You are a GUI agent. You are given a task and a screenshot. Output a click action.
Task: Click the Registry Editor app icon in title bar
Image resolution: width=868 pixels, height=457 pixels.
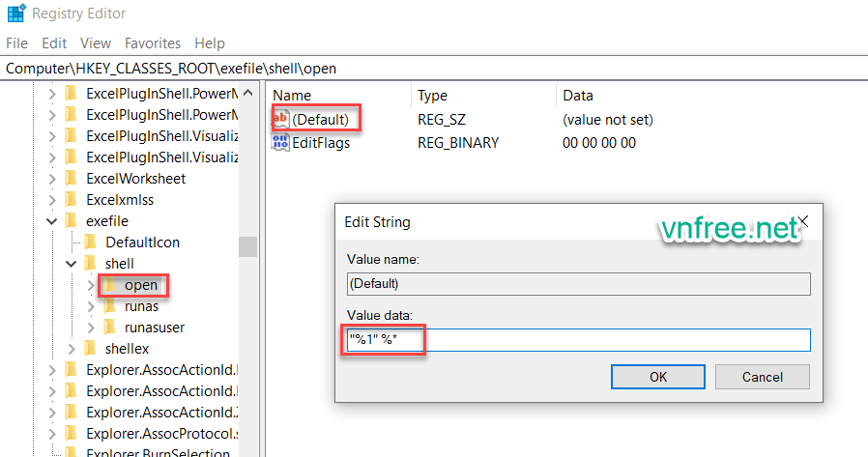pos(14,14)
